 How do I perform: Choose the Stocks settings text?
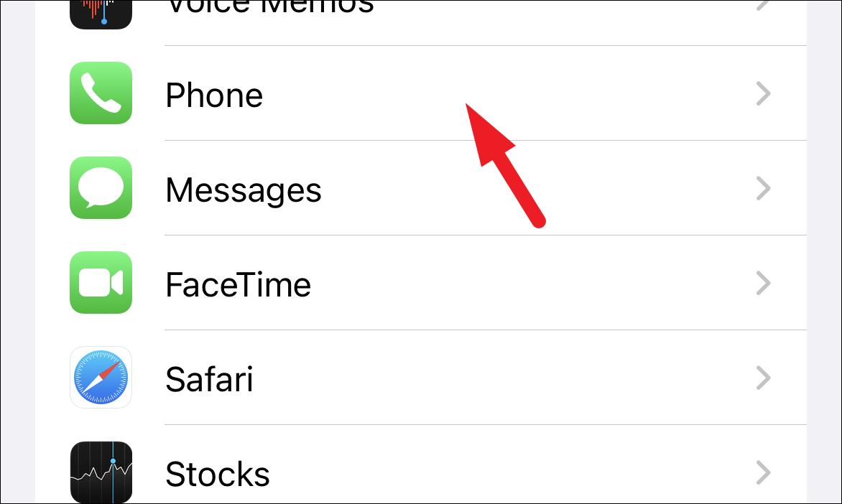(x=218, y=475)
